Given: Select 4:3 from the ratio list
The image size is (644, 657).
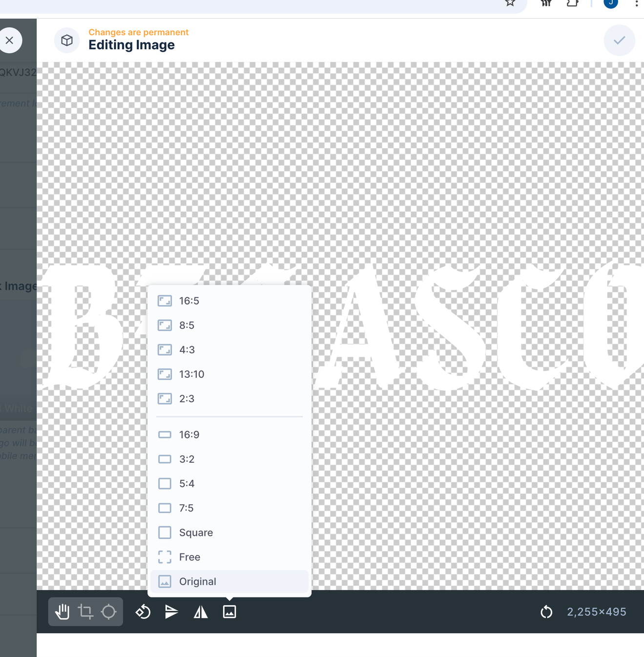Looking at the screenshot, I should click(x=187, y=349).
